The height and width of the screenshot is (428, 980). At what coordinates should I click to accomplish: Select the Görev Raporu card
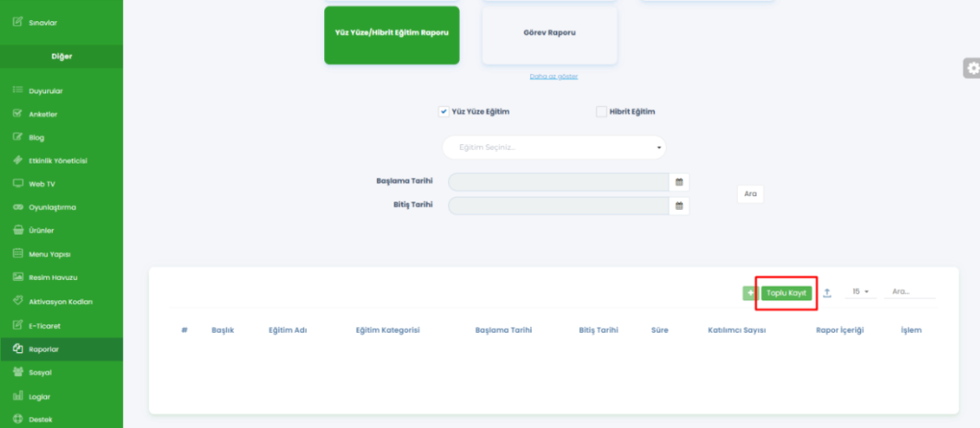[x=550, y=33]
